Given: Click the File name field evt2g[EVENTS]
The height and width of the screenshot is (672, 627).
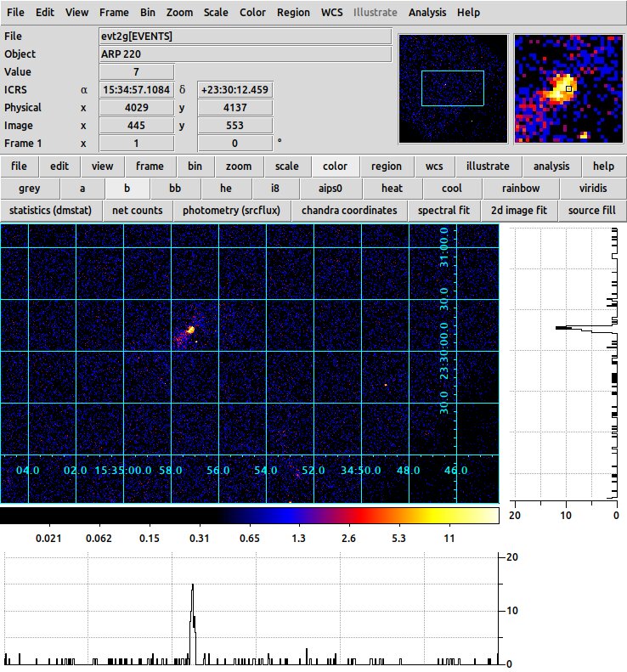Looking at the screenshot, I should 246,37.
